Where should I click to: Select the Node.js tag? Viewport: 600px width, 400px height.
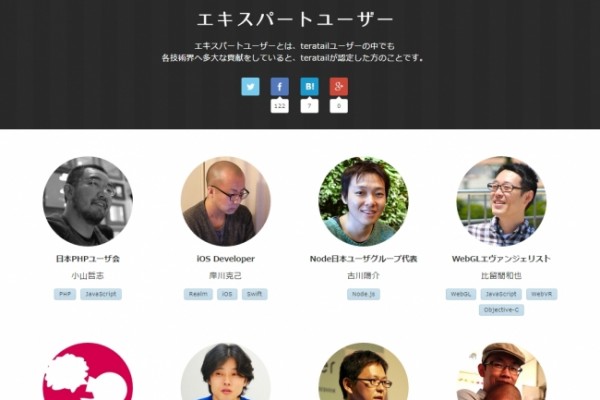(x=364, y=294)
